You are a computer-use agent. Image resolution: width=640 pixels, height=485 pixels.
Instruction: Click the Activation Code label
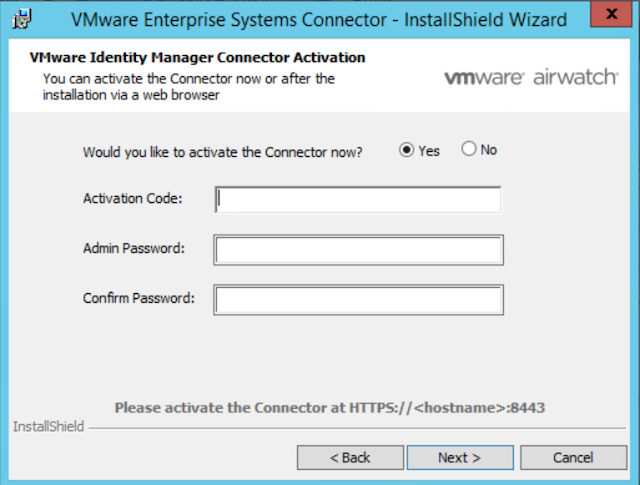coord(133,199)
